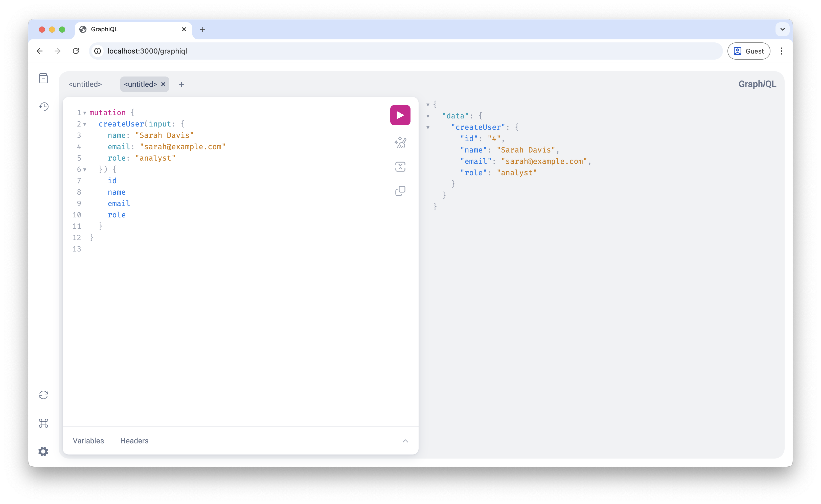Copy the query using the copy icon
This screenshot has width=821, height=504.
click(400, 191)
